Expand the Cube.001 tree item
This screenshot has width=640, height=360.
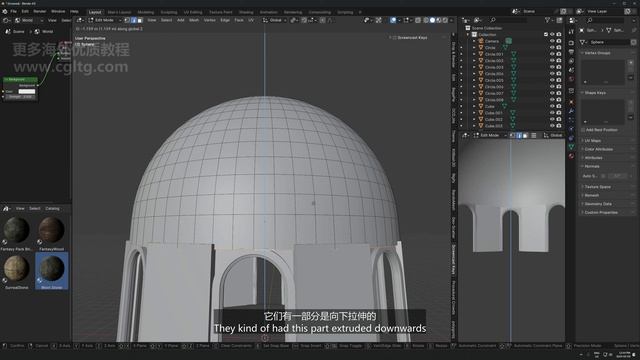474,113
